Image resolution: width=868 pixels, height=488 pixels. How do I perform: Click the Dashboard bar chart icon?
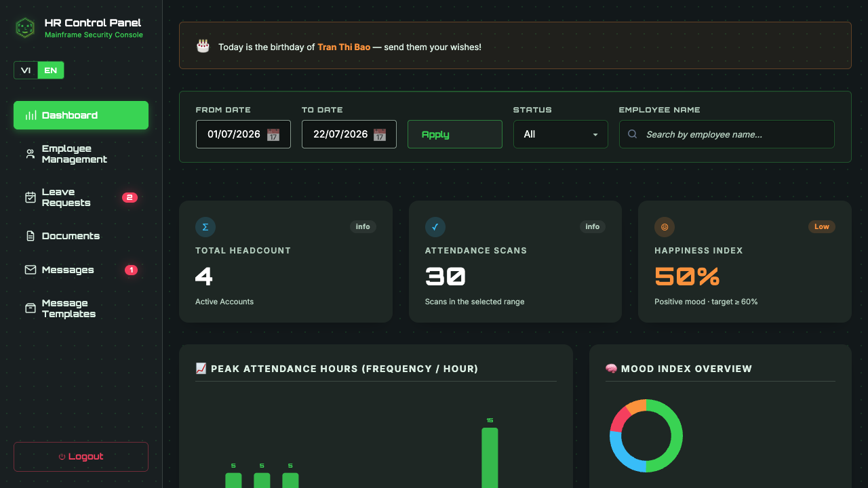tap(31, 115)
